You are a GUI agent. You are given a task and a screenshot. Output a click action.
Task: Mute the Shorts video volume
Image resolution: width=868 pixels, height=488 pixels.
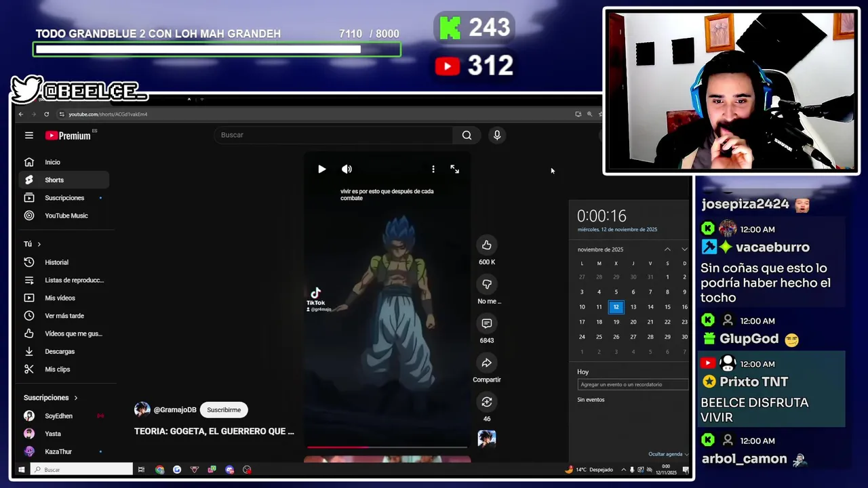pyautogui.click(x=347, y=169)
